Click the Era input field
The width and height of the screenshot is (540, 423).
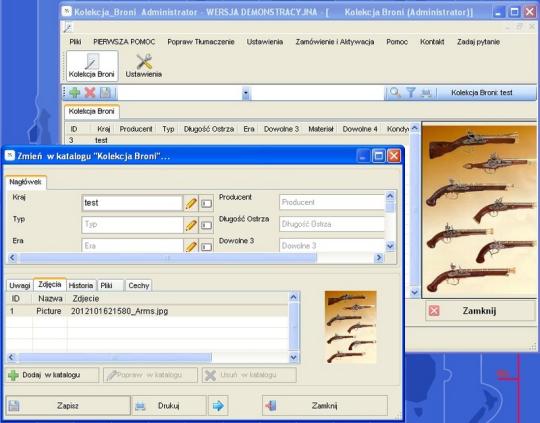132,246
